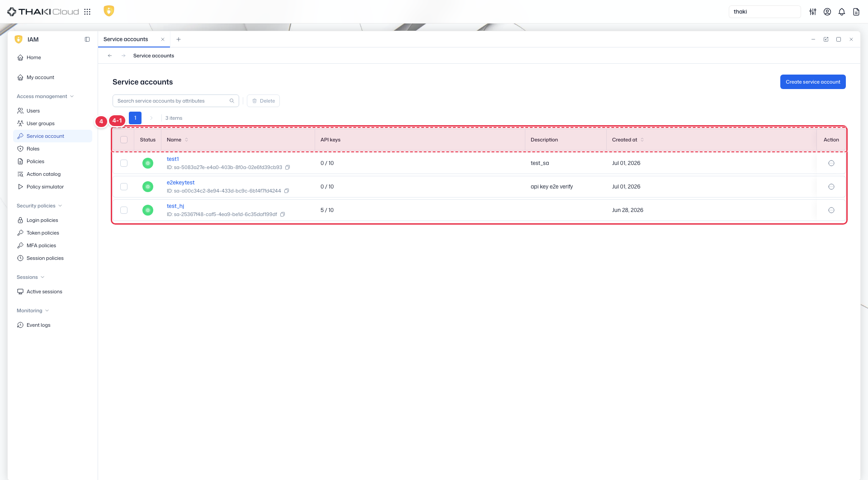Viewport: 868px width, 480px height.
Task: Copy the test1 service account ID
Action: coord(288,167)
